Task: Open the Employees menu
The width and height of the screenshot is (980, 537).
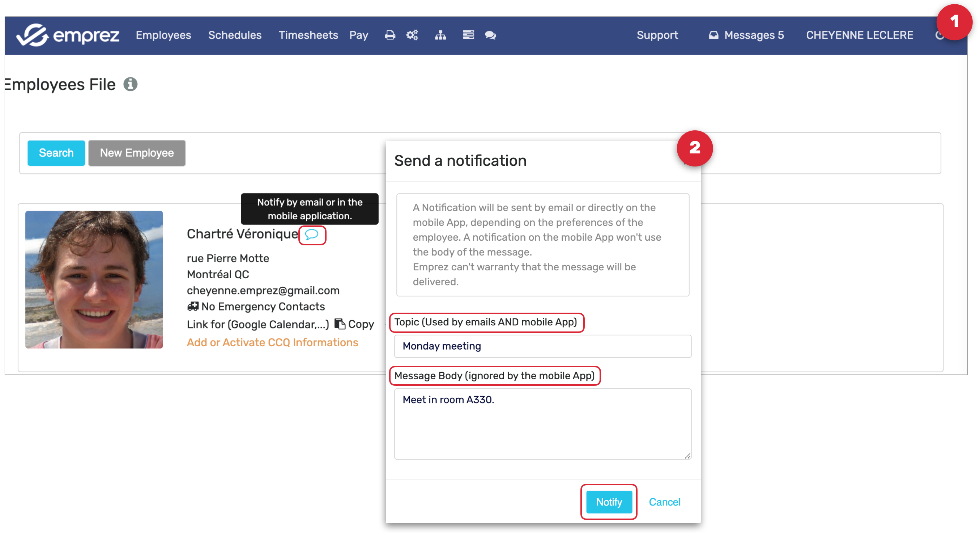Action: [163, 35]
